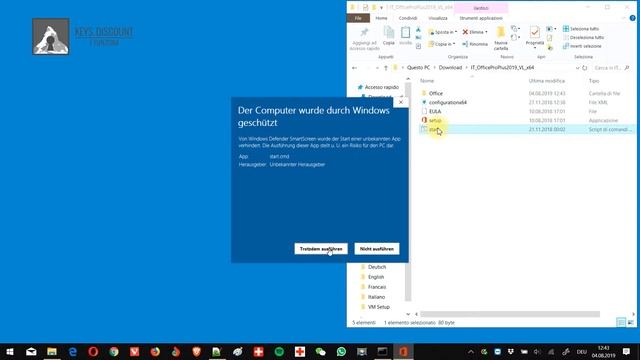
Task: Open the Windows Start menu
Action: (10, 351)
